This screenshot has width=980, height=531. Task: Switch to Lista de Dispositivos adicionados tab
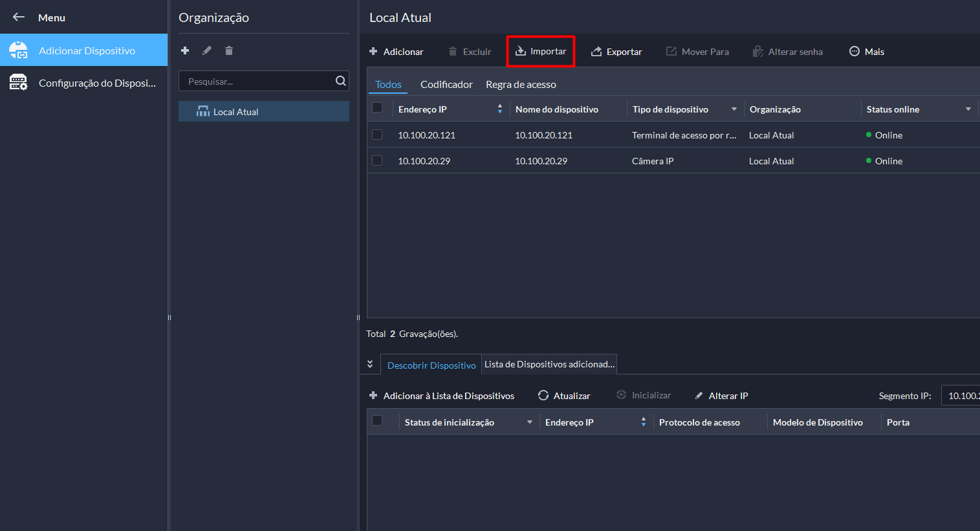pos(549,364)
